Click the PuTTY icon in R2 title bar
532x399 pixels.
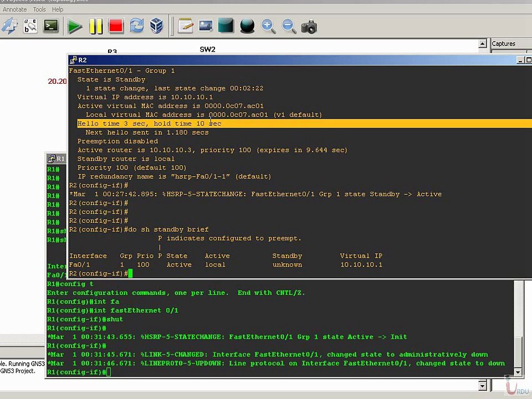click(x=73, y=60)
